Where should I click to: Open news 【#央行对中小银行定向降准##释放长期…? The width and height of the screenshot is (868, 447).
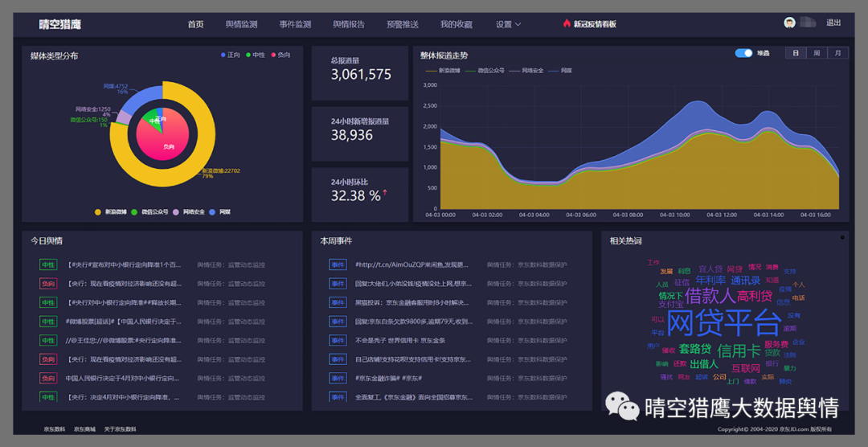click(123, 302)
